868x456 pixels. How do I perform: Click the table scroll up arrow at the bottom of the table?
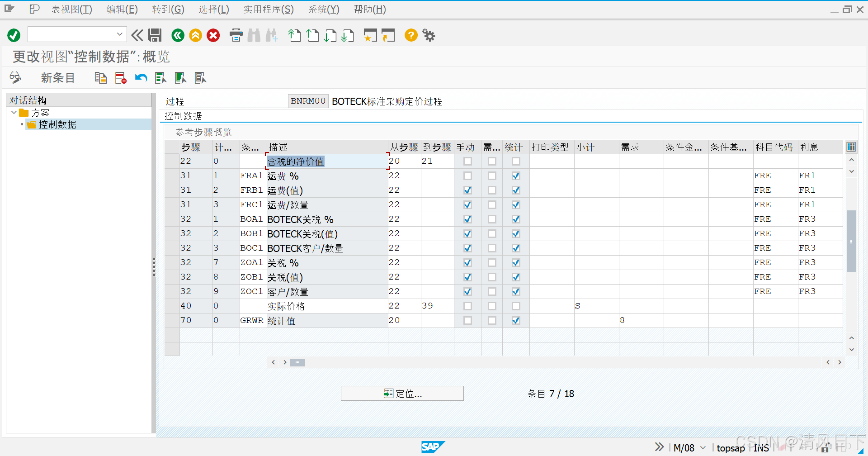point(851,338)
